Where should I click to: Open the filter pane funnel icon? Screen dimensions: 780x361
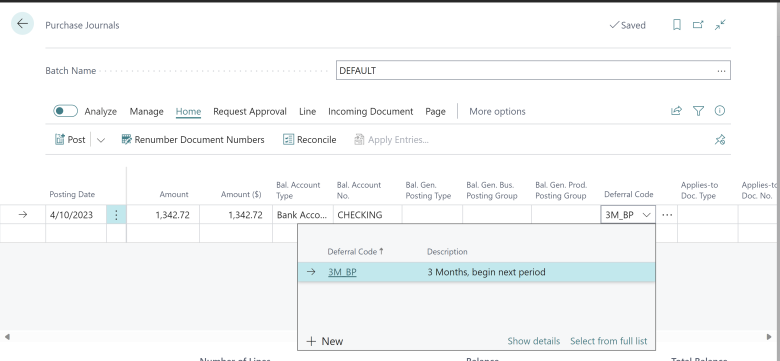[698, 111]
